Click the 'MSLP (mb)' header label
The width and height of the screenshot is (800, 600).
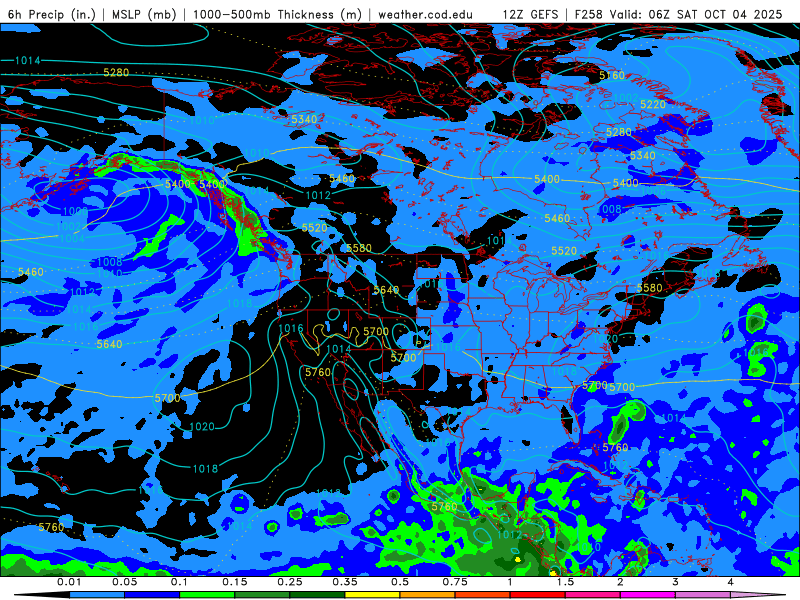(144, 14)
